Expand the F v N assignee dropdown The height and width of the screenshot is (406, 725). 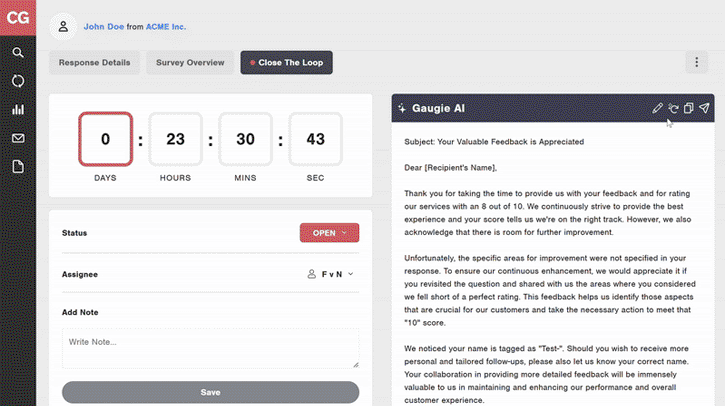click(331, 274)
